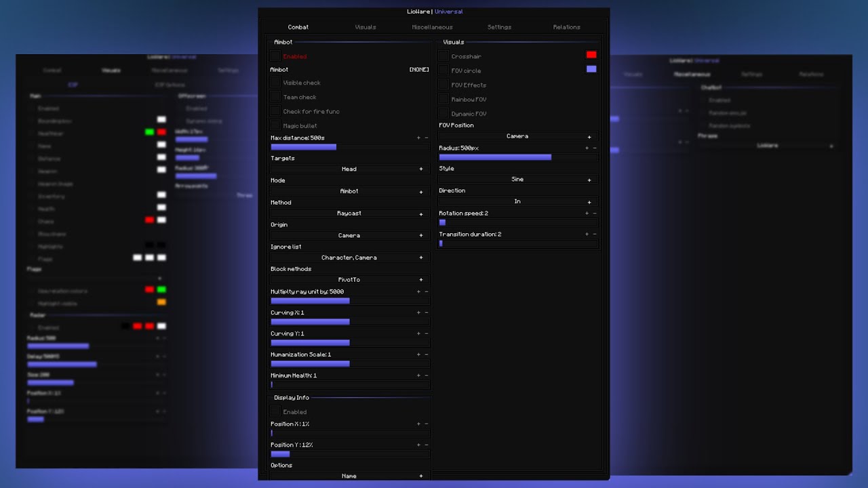The height and width of the screenshot is (488, 868).
Task: Decrease Curving Y with its minus button
Action: pyautogui.click(x=427, y=334)
